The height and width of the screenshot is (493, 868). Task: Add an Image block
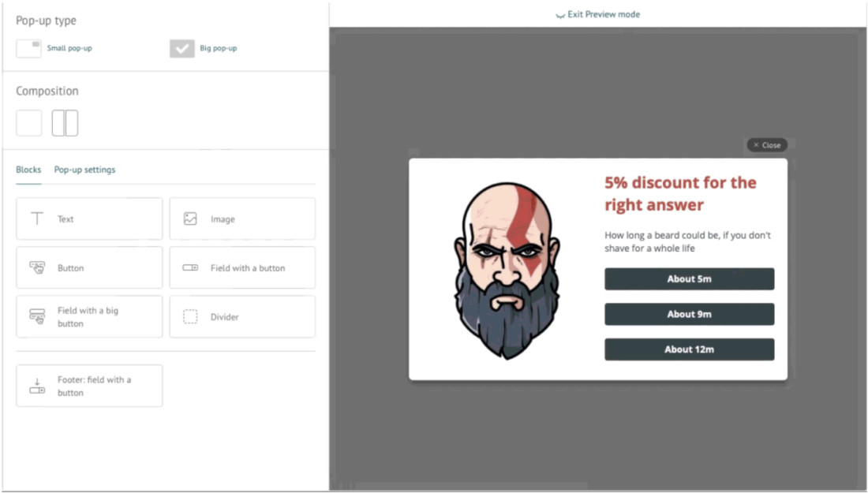point(242,218)
